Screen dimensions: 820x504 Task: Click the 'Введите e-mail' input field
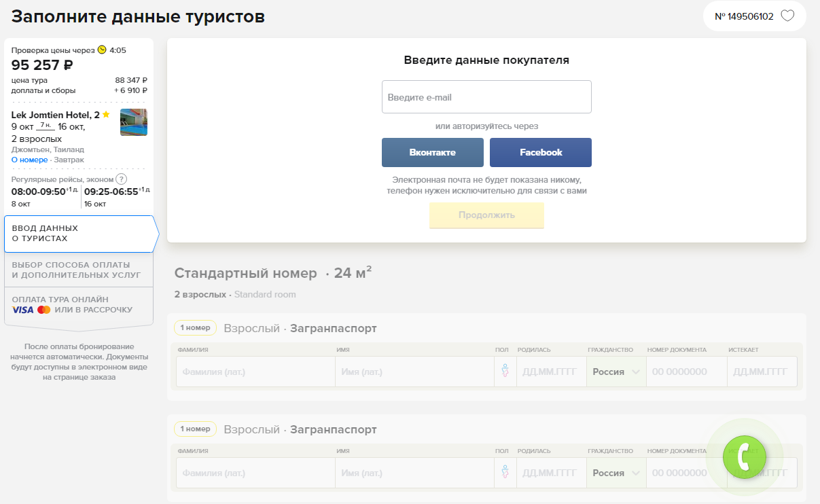pyautogui.click(x=486, y=97)
